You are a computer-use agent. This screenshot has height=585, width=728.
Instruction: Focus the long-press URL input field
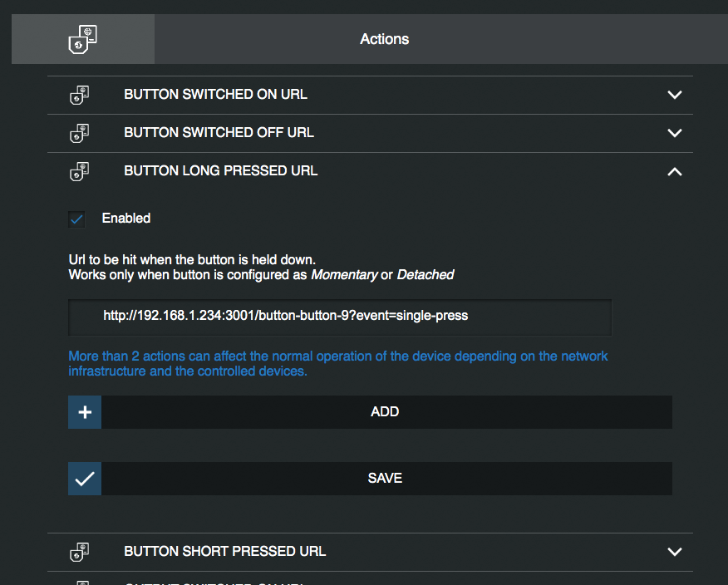[x=340, y=317]
